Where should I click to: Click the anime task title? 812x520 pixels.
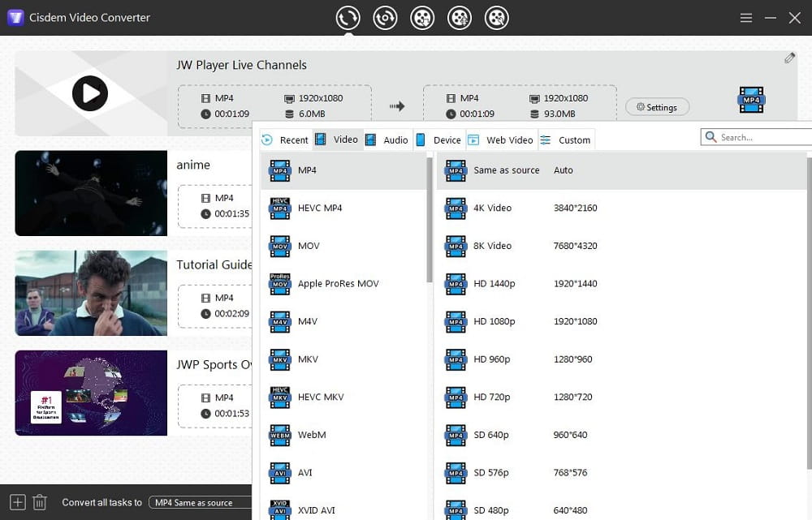(x=193, y=165)
